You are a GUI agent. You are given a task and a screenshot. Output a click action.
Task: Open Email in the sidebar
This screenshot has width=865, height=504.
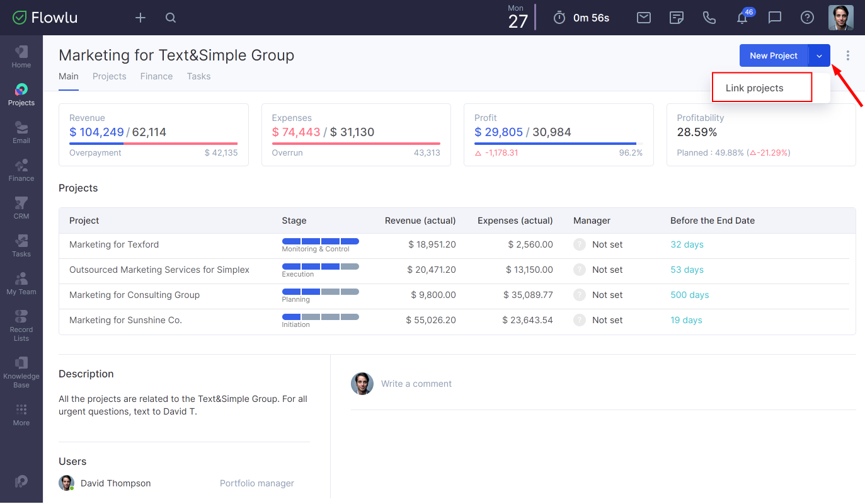coord(21,132)
